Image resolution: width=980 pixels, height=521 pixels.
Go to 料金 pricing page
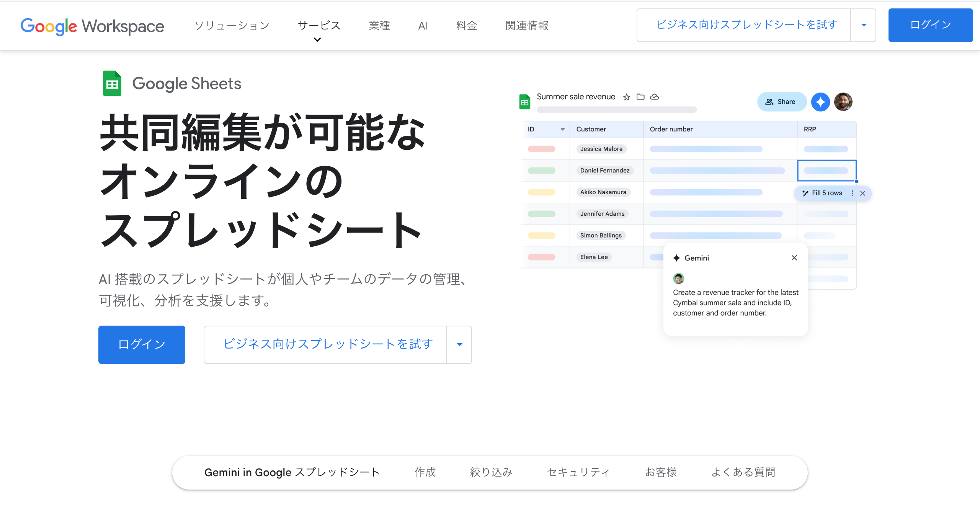[x=467, y=26]
